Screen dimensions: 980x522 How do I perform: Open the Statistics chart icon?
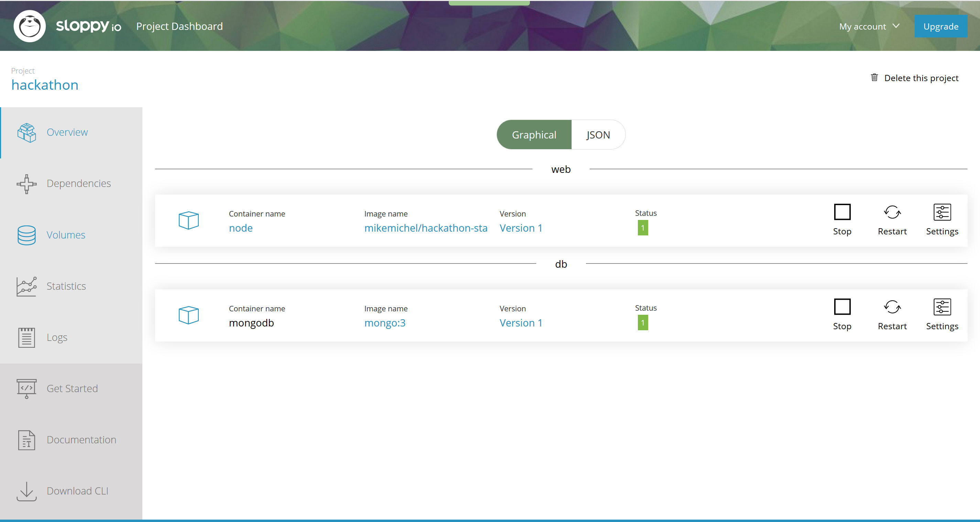26,286
